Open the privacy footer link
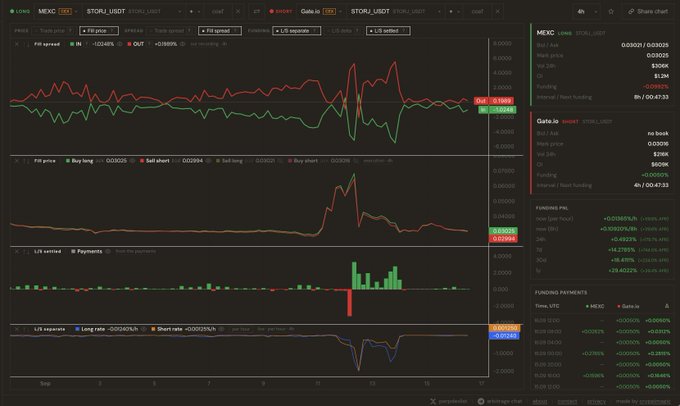This screenshot has height=406, width=680. point(596,402)
